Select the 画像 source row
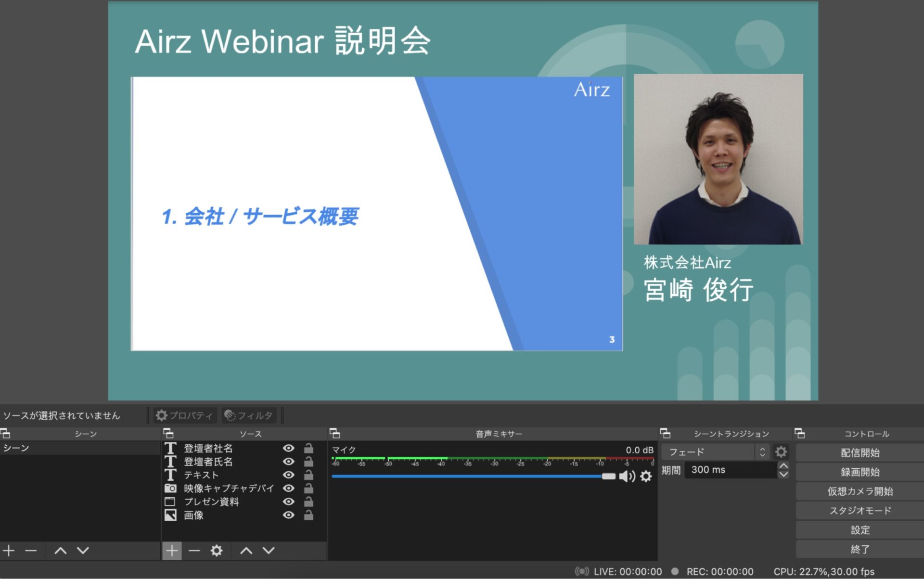This screenshot has width=924, height=579. (x=244, y=515)
